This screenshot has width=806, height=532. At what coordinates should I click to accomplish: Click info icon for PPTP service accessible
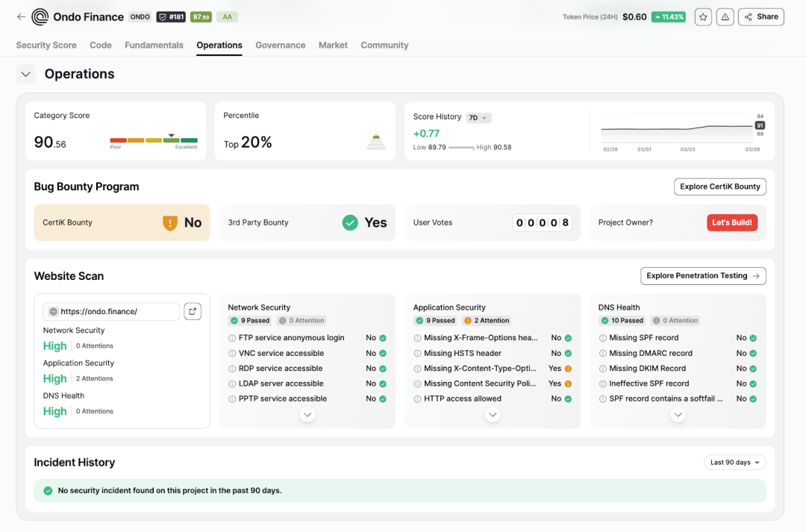232,399
